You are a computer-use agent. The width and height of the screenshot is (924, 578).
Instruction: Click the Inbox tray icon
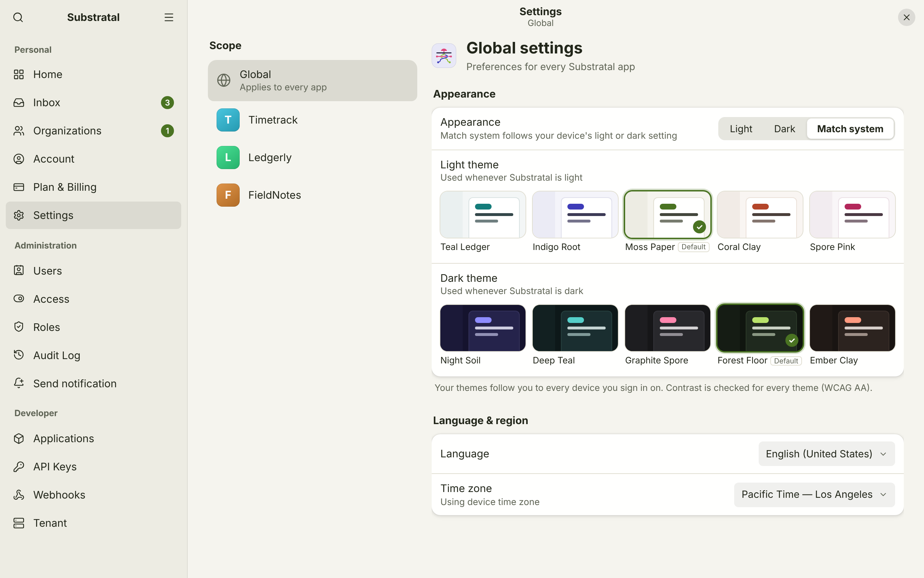point(19,103)
